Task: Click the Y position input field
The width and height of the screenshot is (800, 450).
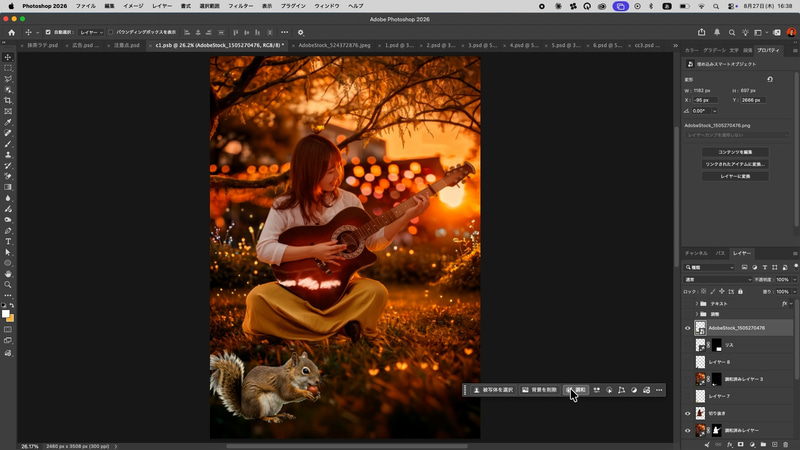Action: point(753,100)
